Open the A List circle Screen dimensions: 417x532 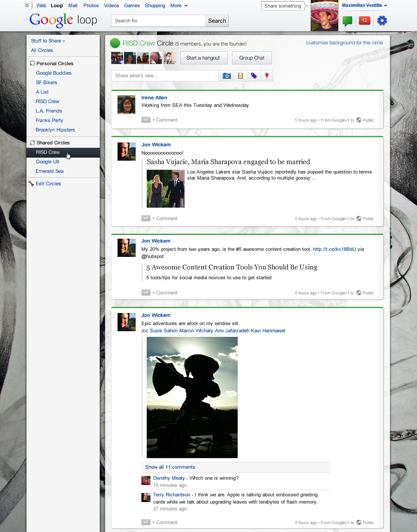[42, 92]
